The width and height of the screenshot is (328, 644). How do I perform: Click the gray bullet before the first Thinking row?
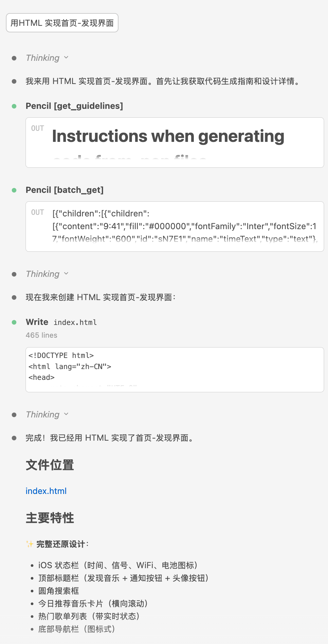tap(14, 58)
